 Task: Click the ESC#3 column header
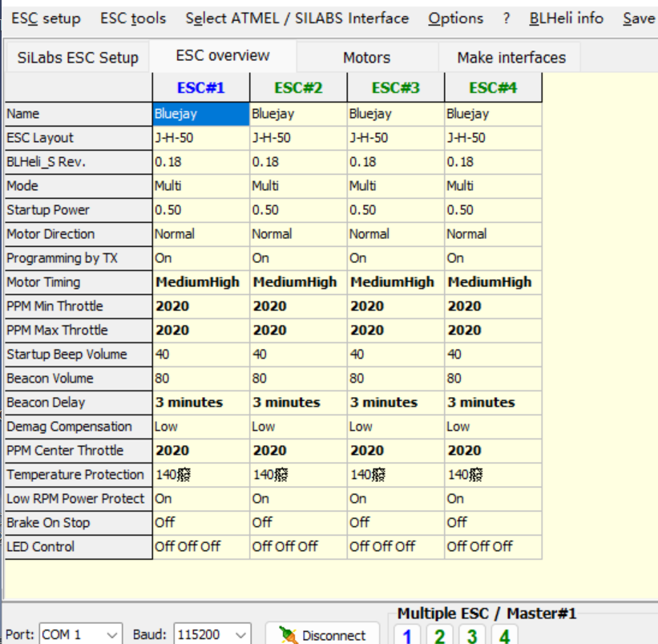coord(396,87)
